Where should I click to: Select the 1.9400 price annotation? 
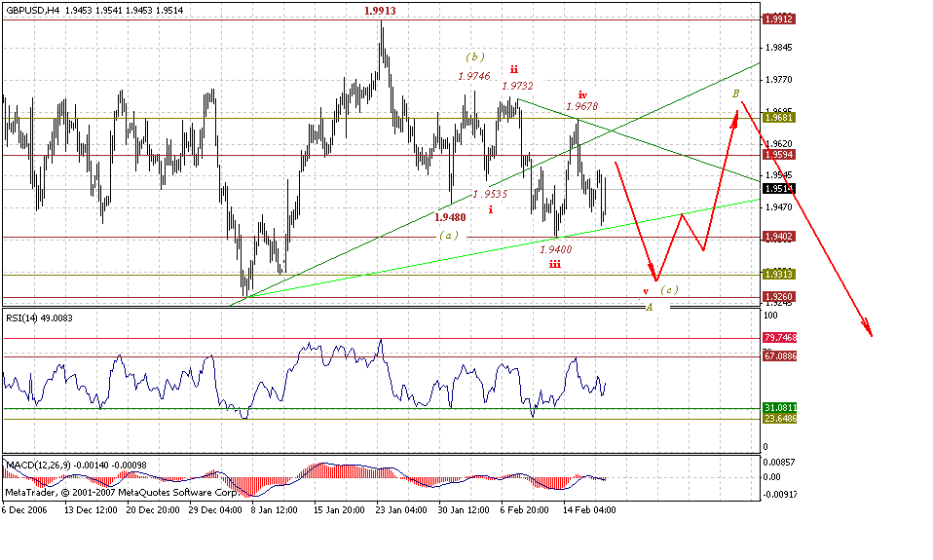pyautogui.click(x=556, y=250)
